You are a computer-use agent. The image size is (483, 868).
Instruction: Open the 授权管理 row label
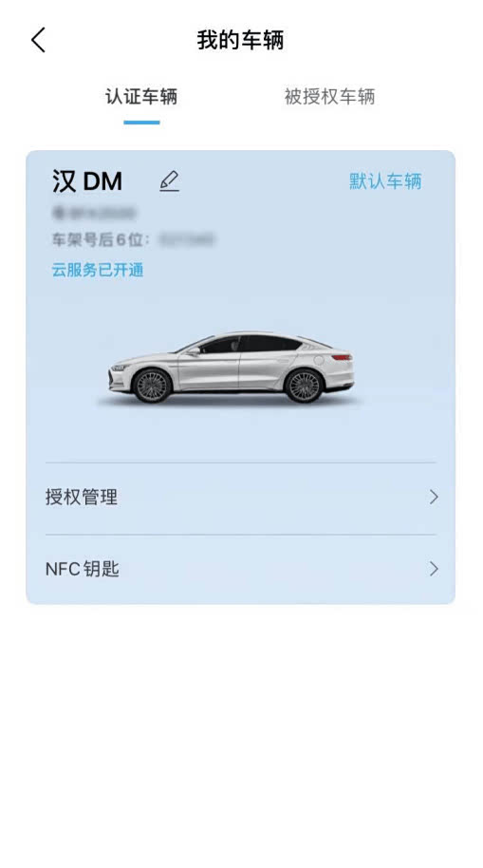click(x=82, y=497)
